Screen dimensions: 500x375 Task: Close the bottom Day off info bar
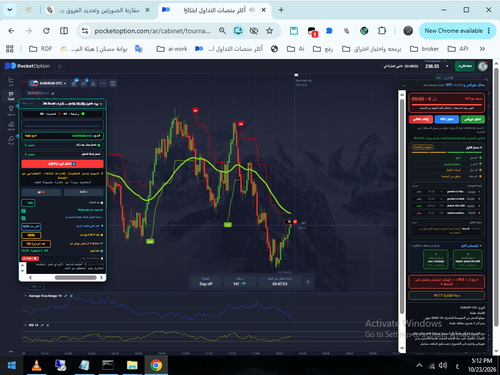pos(308,282)
